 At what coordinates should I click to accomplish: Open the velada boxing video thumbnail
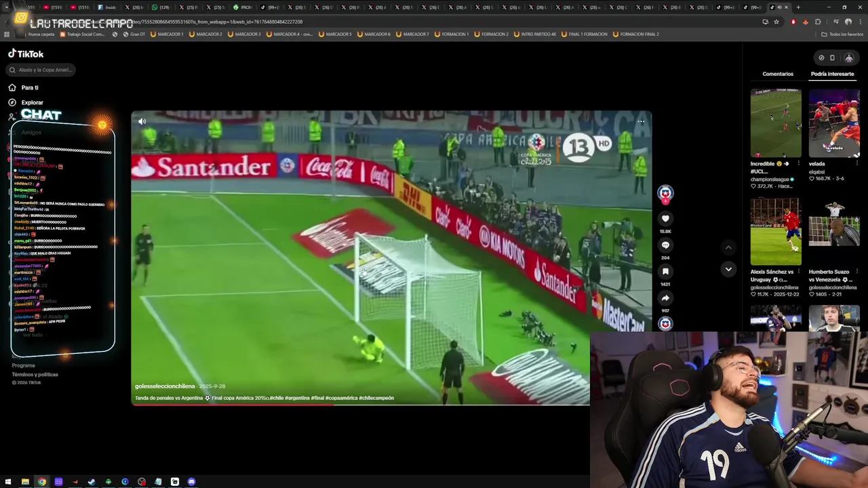click(834, 123)
